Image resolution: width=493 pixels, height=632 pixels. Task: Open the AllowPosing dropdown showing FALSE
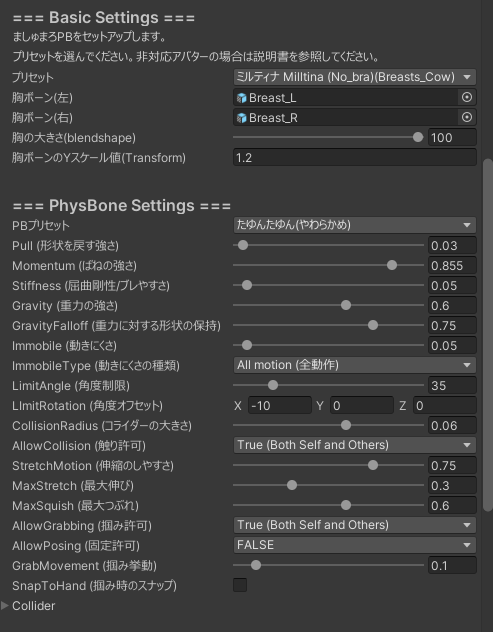coord(355,545)
